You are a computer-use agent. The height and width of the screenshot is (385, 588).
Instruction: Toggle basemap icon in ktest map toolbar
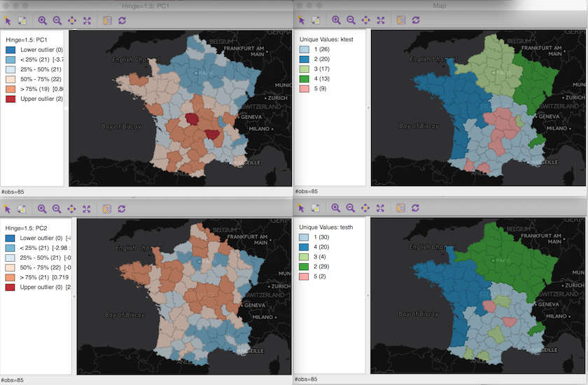tap(401, 20)
